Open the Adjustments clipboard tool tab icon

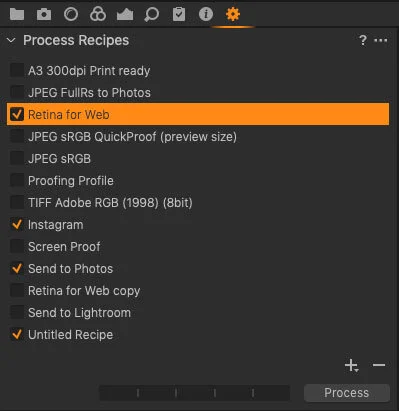pyautogui.click(x=179, y=14)
